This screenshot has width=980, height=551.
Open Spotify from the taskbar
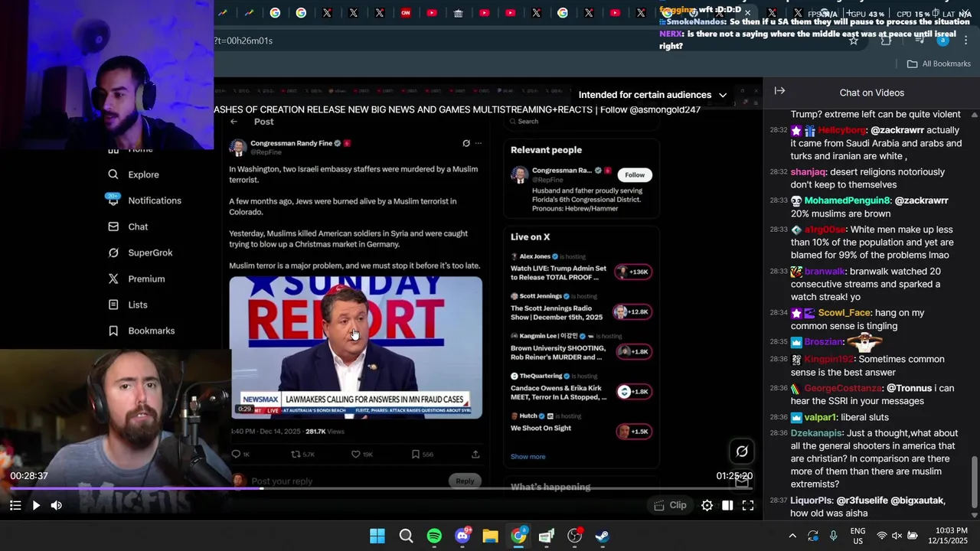(434, 536)
